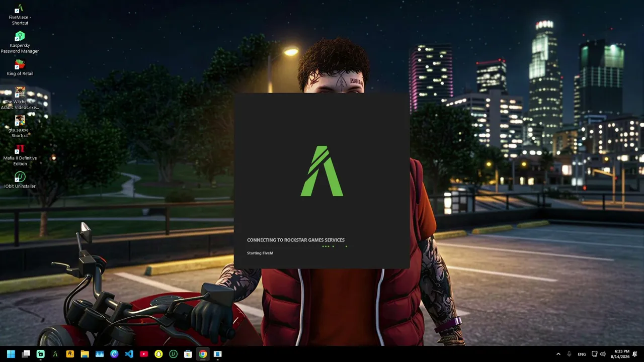Switch to FiveM on the taskbar
This screenshot has width=644, height=362.
point(55,354)
